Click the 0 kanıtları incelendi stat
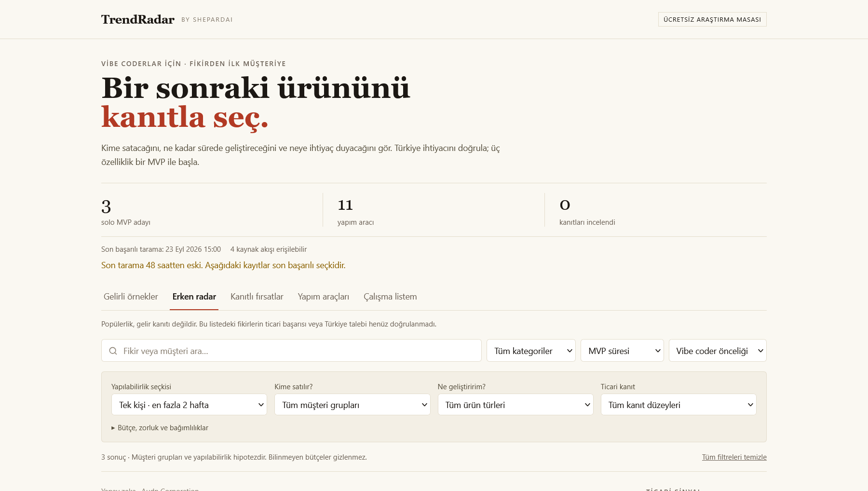Viewport: 868px width, 491px height. (x=587, y=212)
